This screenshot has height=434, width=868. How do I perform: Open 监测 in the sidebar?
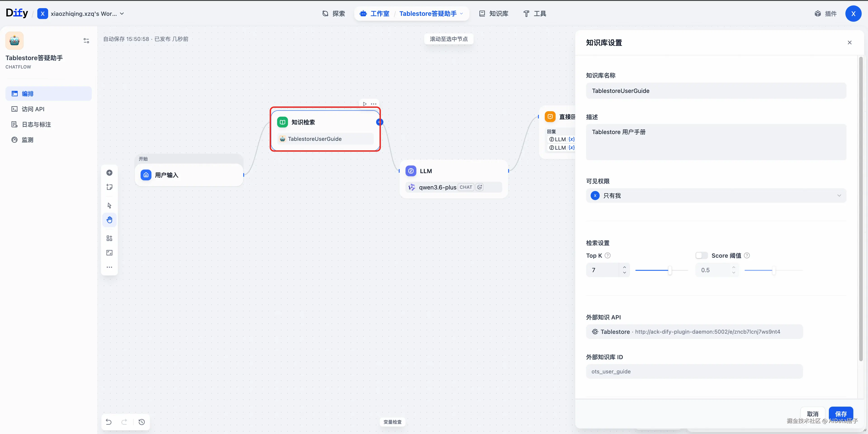[49, 140]
